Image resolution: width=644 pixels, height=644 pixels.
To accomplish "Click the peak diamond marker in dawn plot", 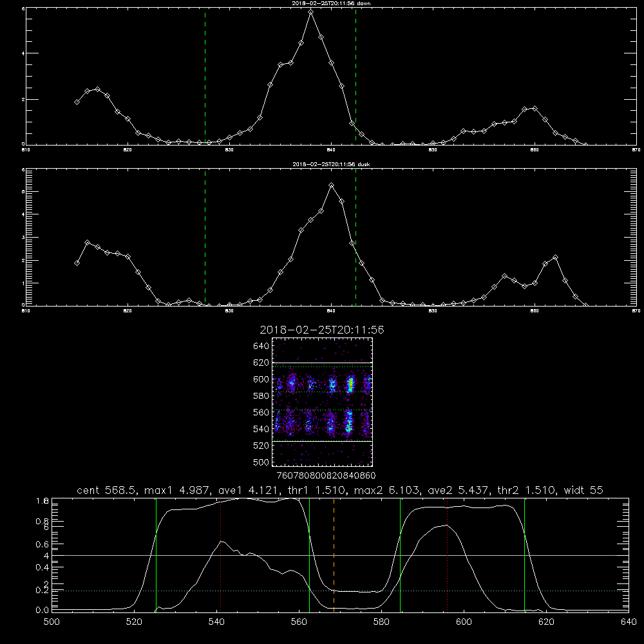I will 311,12.
